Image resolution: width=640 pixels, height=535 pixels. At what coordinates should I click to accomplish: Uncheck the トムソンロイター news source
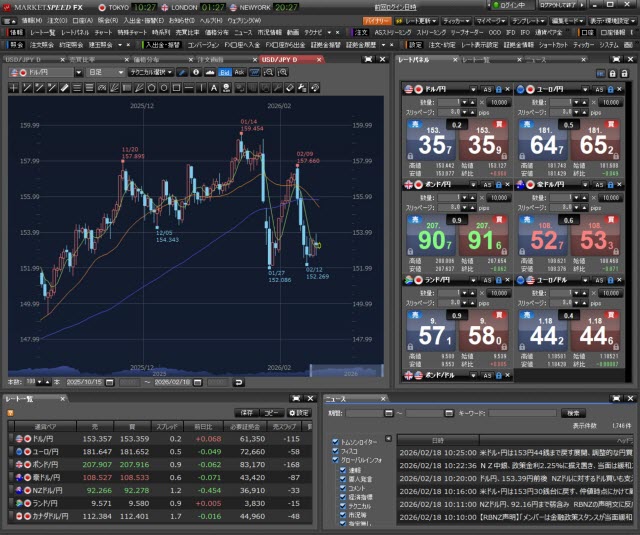coord(335,442)
